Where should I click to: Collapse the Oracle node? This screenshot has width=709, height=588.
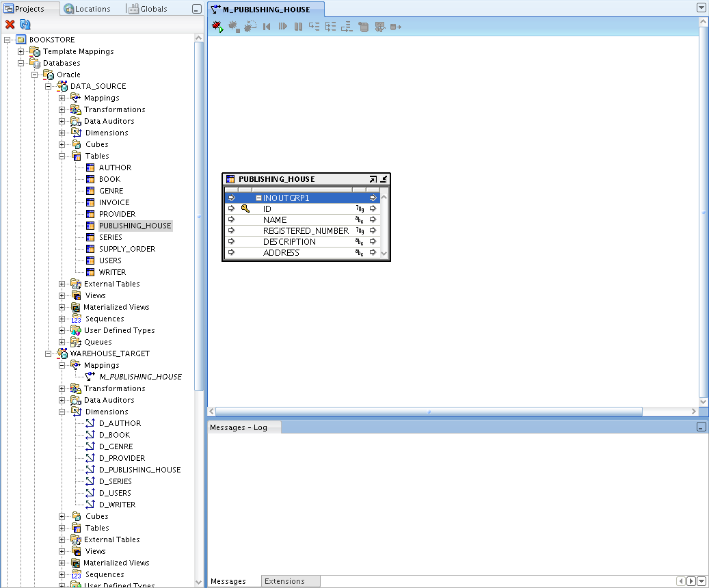point(34,75)
